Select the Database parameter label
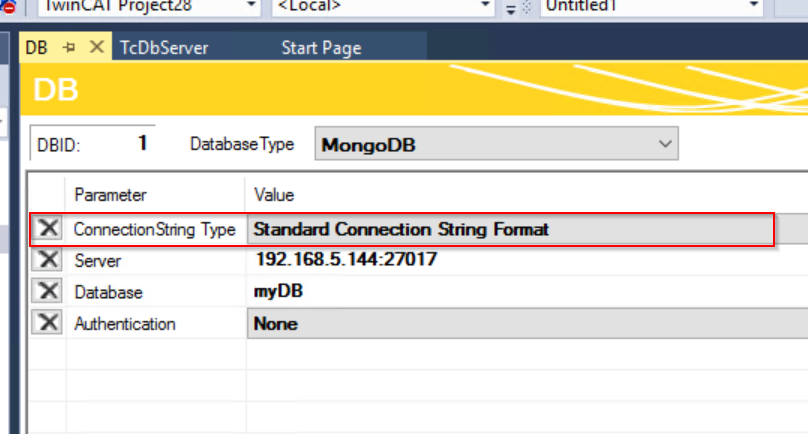 108,292
